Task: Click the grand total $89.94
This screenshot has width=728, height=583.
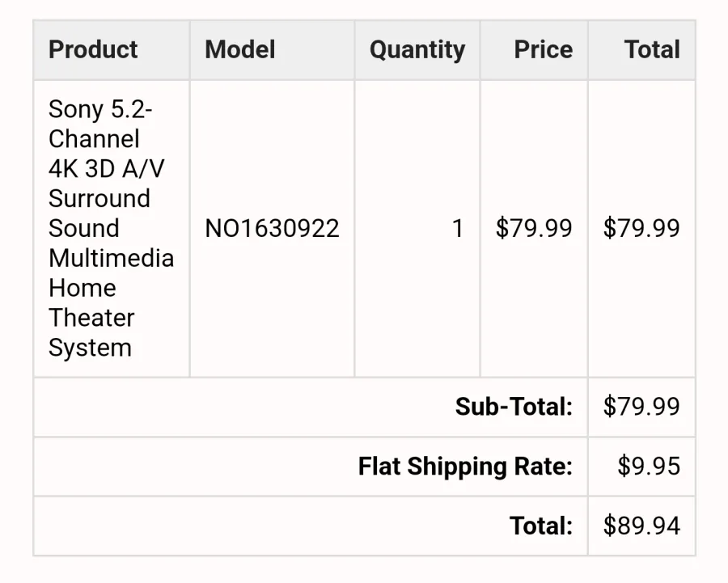Action: (x=641, y=526)
